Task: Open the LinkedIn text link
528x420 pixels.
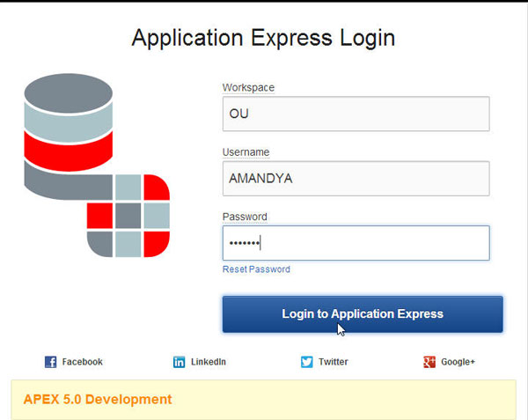Action: 209,362
